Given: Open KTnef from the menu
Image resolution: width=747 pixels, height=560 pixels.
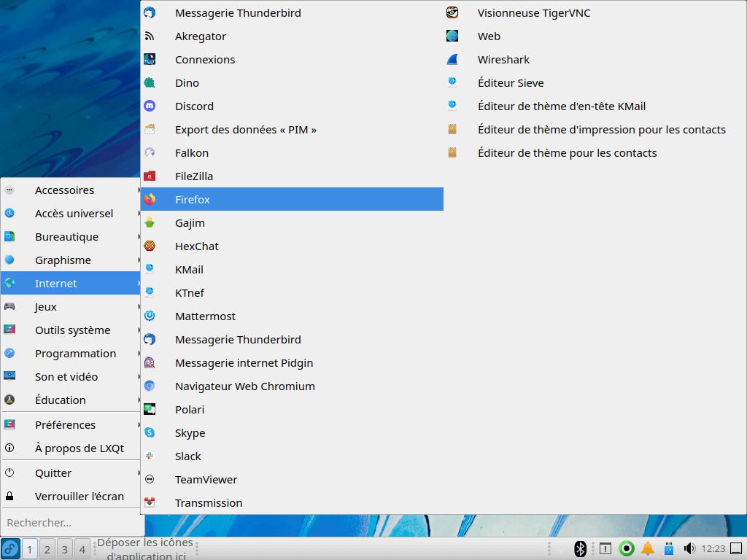Looking at the screenshot, I should [x=292, y=293].
